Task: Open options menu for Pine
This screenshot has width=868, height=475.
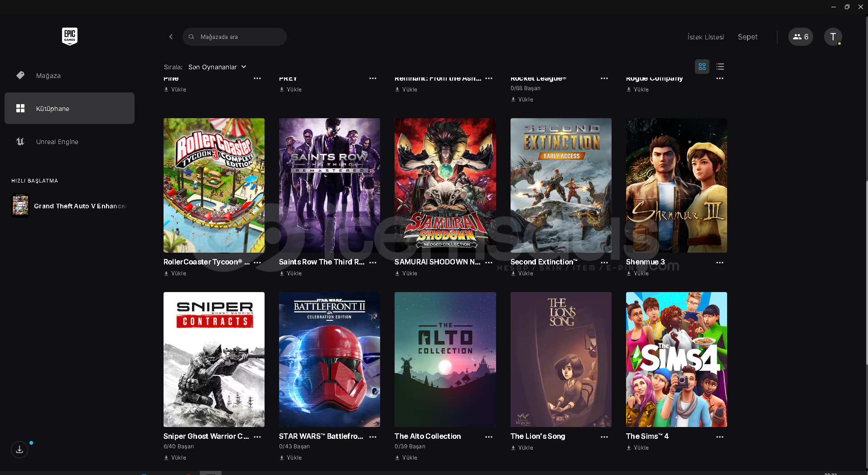Action: point(257,78)
